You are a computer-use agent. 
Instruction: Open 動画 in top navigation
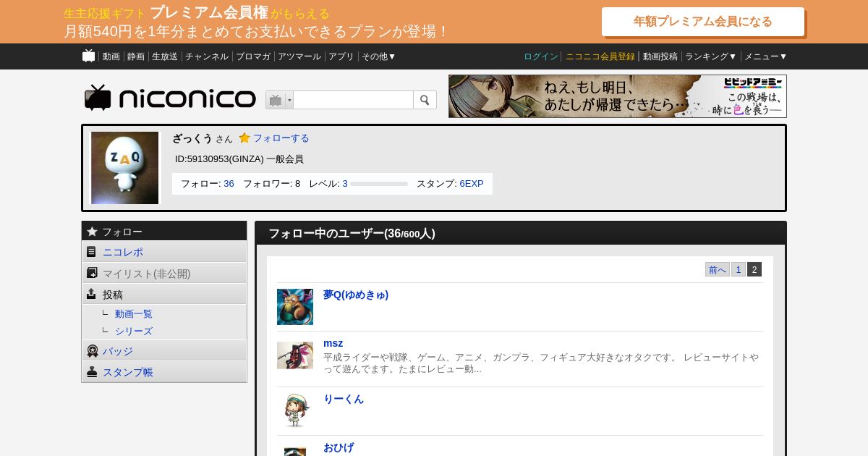point(111,56)
